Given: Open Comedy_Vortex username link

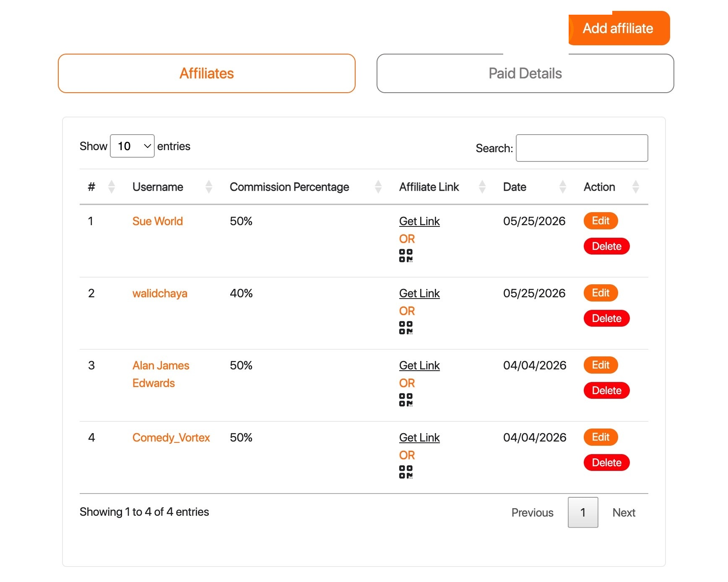Looking at the screenshot, I should click(x=171, y=438).
